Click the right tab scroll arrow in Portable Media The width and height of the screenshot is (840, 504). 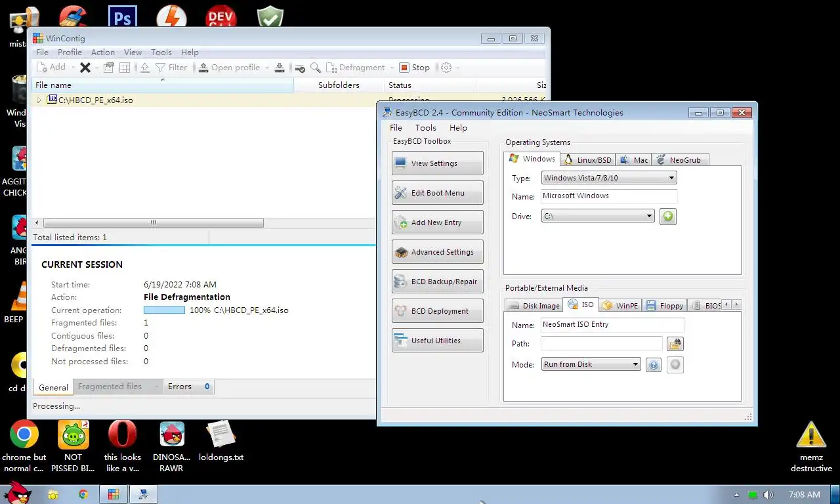(736, 305)
